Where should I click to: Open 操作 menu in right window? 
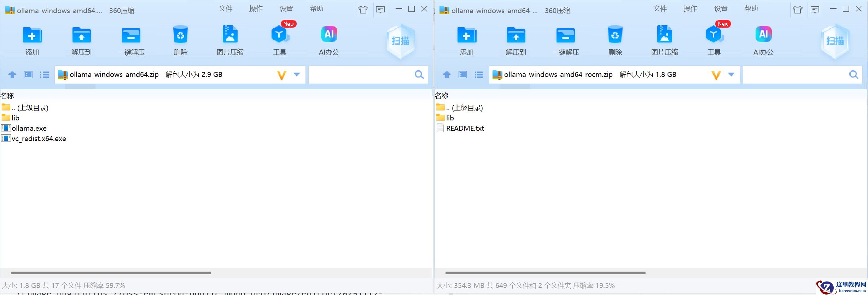pos(691,9)
